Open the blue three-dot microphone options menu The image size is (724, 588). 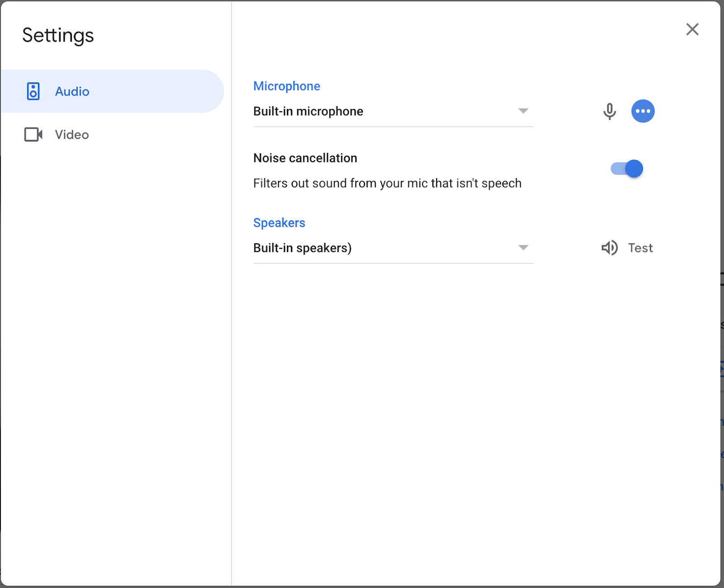[x=643, y=111]
